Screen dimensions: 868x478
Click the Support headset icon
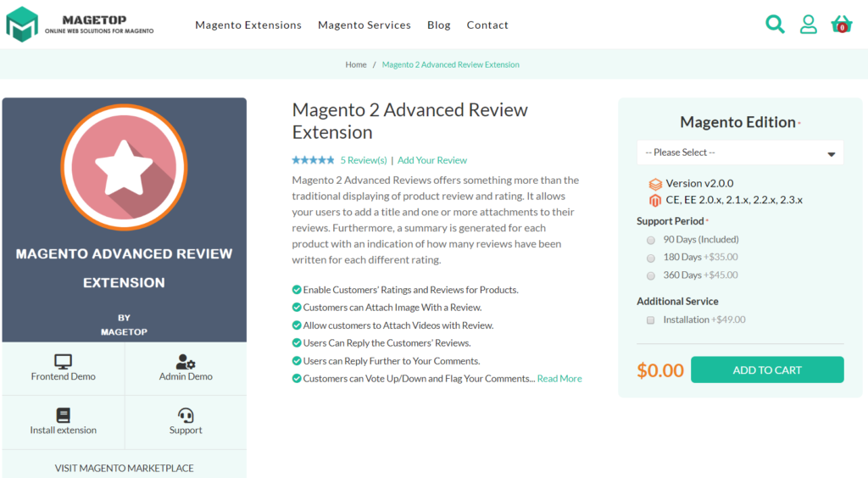tap(186, 414)
